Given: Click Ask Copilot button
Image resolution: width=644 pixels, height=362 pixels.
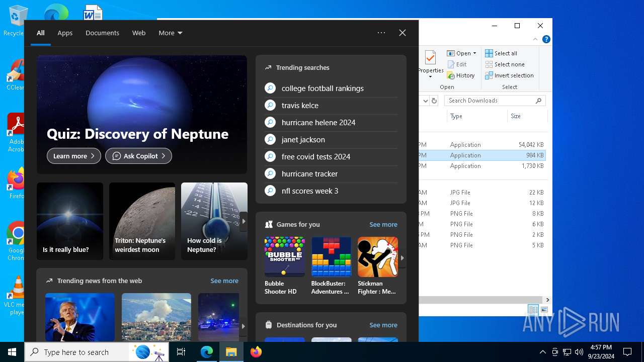Looking at the screenshot, I should [138, 156].
